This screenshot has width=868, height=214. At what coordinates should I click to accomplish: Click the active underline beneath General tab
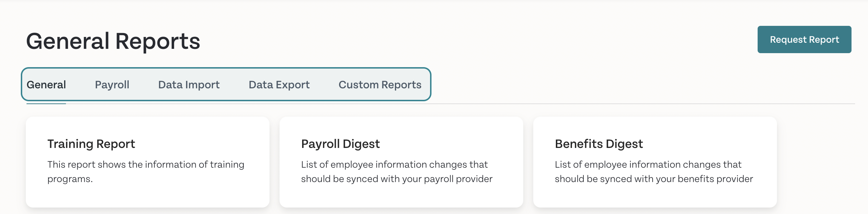pyautogui.click(x=46, y=104)
